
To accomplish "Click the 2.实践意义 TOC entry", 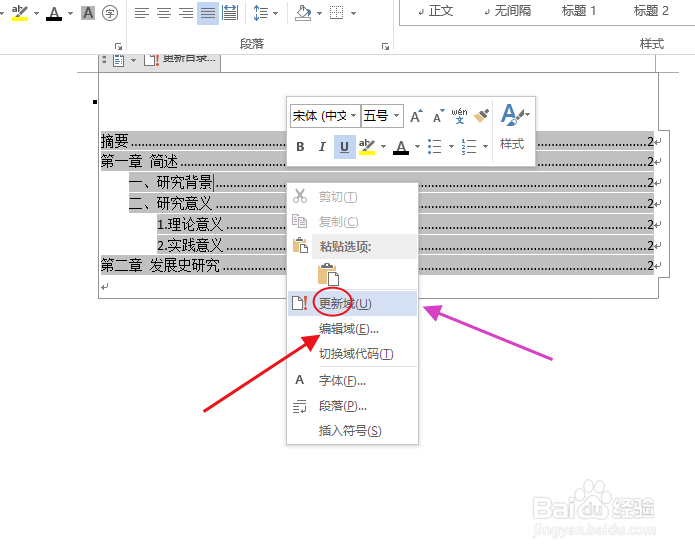I will [x=190, y=245].
